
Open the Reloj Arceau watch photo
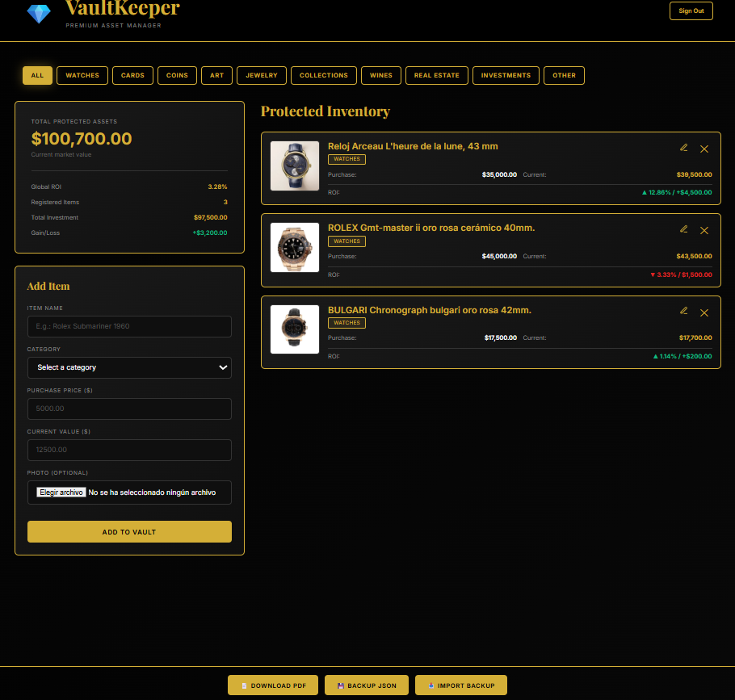click(295, 166)
